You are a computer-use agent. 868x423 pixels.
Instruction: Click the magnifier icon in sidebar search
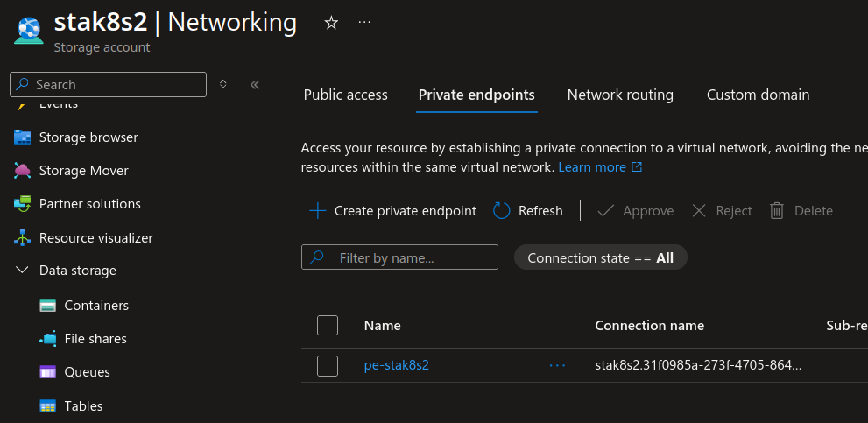pos(23,84)
